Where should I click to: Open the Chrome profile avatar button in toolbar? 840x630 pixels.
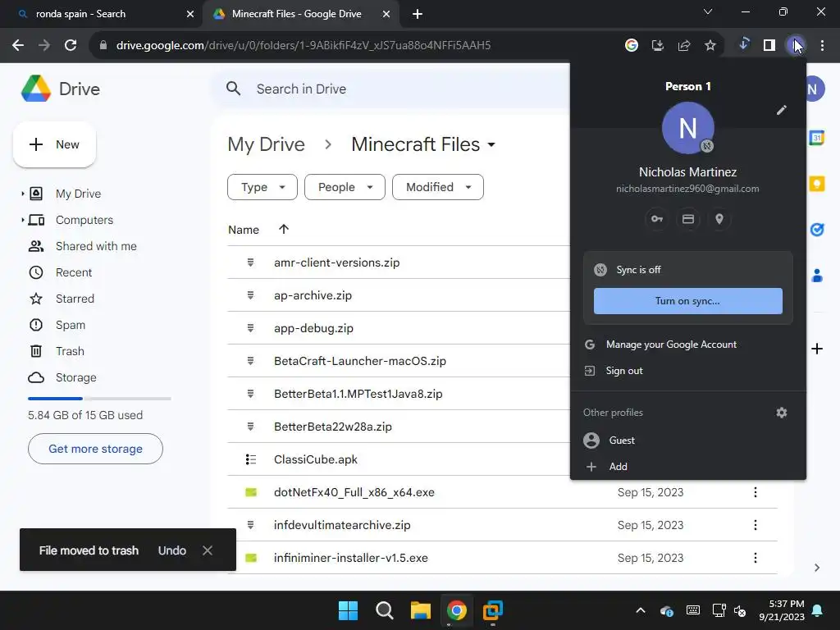pos(795,45)
